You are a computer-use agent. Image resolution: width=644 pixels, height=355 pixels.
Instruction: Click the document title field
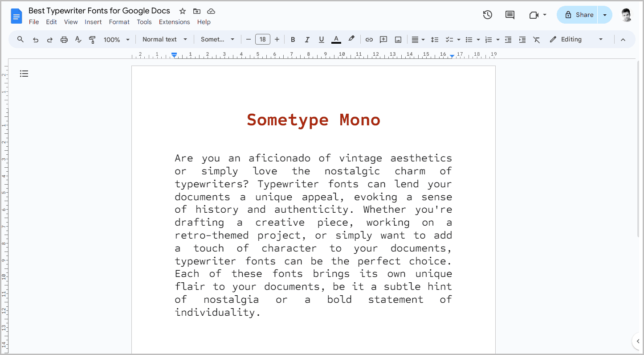[99, 11]
